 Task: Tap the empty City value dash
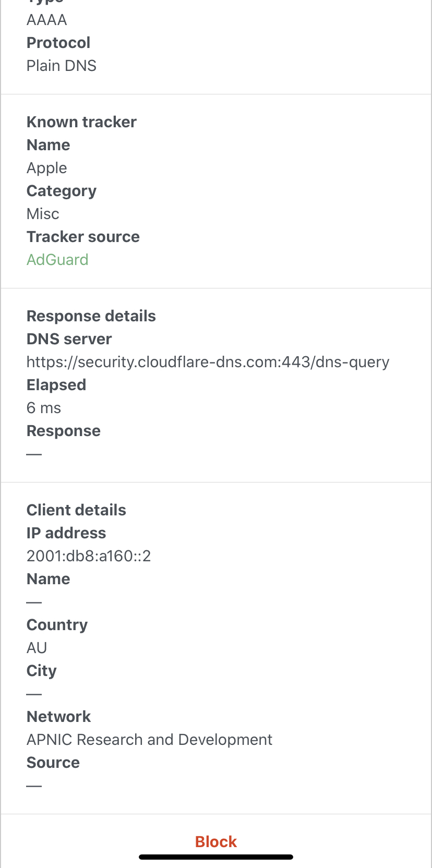pyautogui.click(x=34, y=693)
